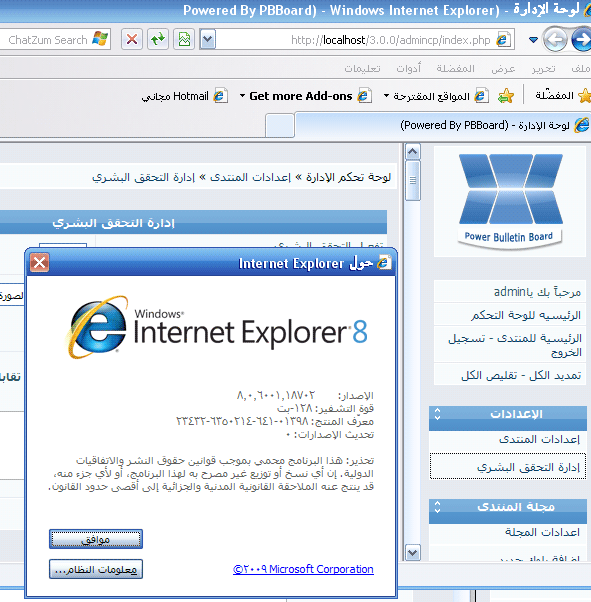This screenshot has height=602, width=591.
Task: Click the sidebar scrollbar thumb
Action: click(x=413, y=180)
